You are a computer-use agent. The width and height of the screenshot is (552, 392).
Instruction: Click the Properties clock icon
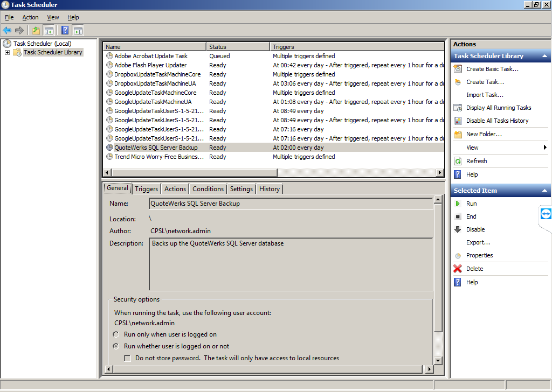pos(458,256)
